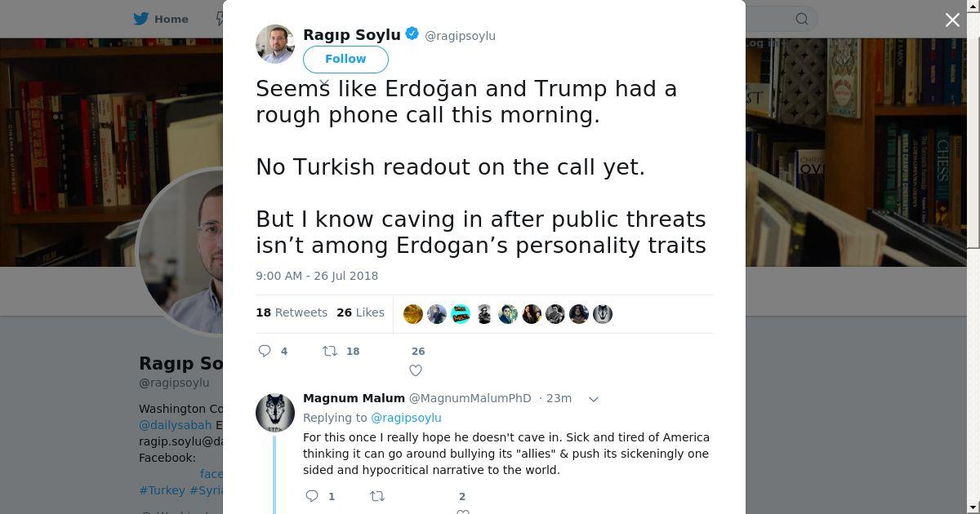Retweet Magnum Malum's reply

click(377, 496)
